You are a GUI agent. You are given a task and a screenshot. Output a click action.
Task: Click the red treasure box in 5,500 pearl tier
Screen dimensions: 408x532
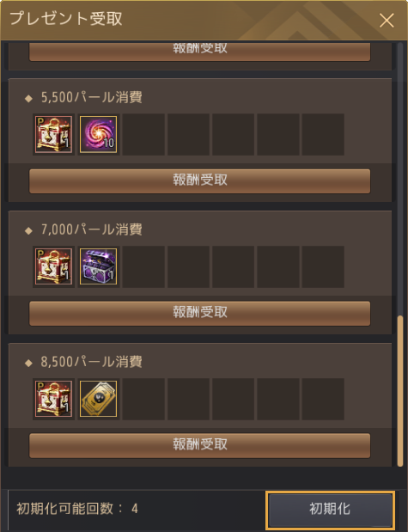[x=53, y=134]
